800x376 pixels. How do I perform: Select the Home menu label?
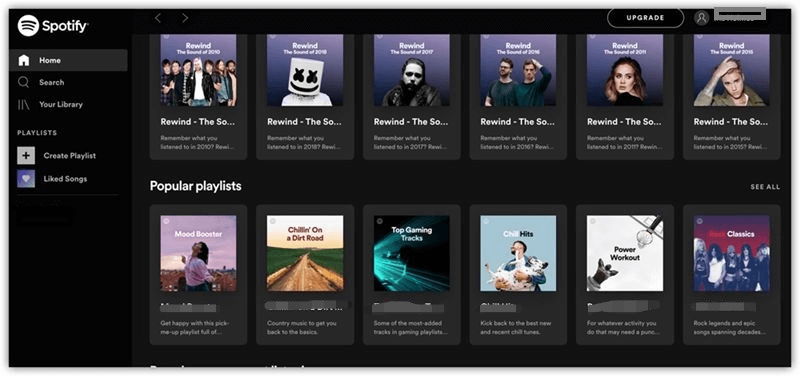[50, 60]
